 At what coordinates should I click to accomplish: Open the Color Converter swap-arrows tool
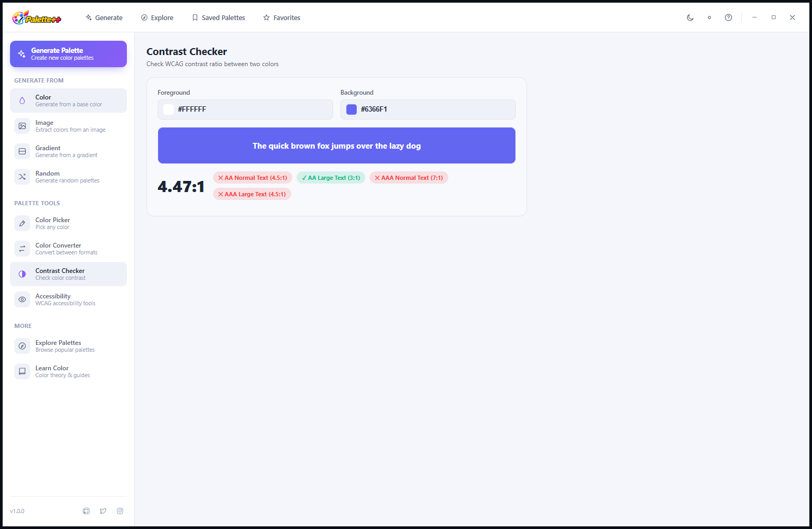22,249
